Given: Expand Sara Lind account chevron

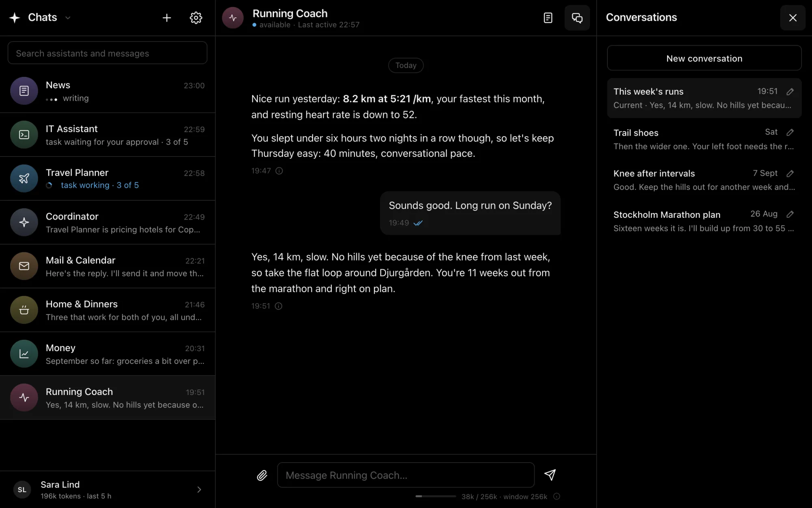Looking at the screenshot, I should click(x=199, y=490).
